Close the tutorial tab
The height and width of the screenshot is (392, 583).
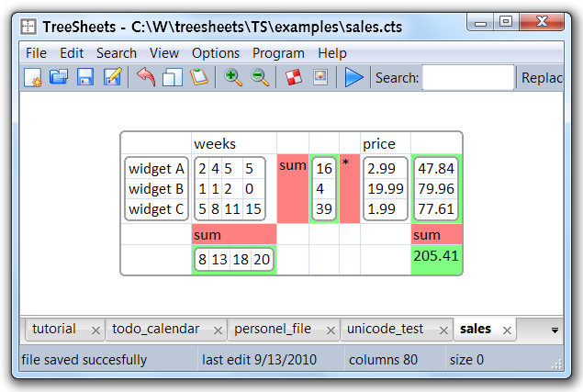[x=95, y=330]
